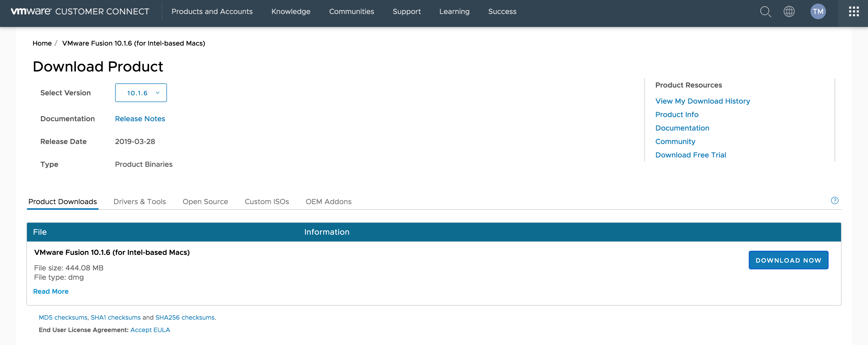Click the MD5 checksums link
This screenshot has width=868, height=345.
click(x=62, y=317)
